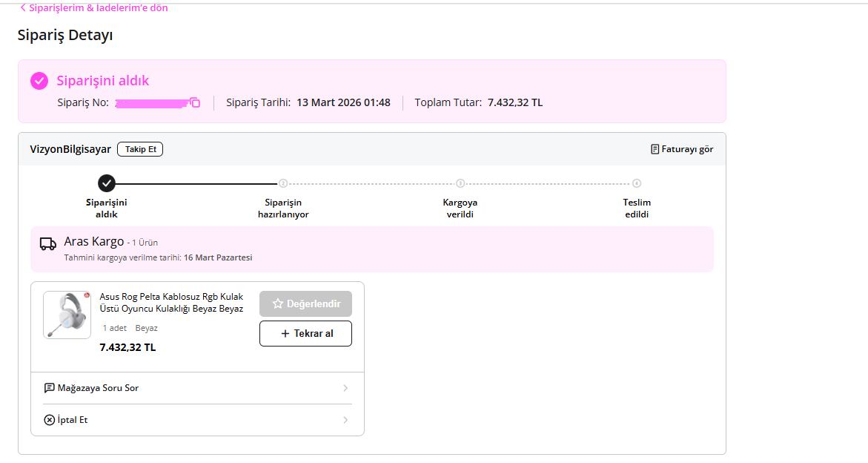The image size is (868, 463).
Task: Open Asus Rog Pelta Kablosuz product title
Action: tap(172, 303)
